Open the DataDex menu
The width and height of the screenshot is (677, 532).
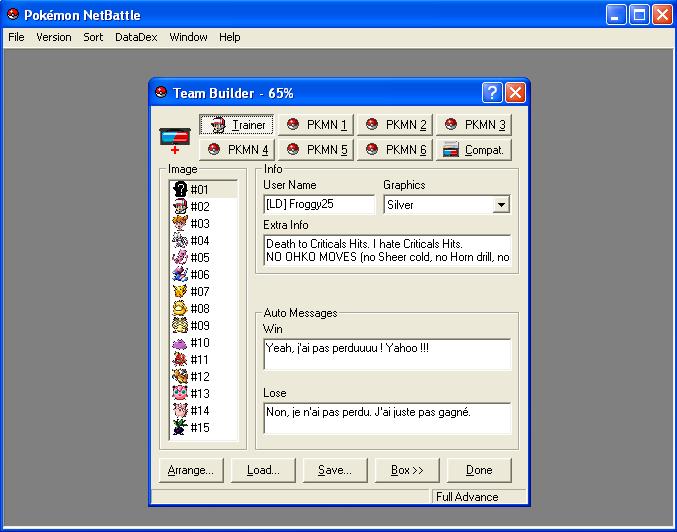[x=136, y=37]
